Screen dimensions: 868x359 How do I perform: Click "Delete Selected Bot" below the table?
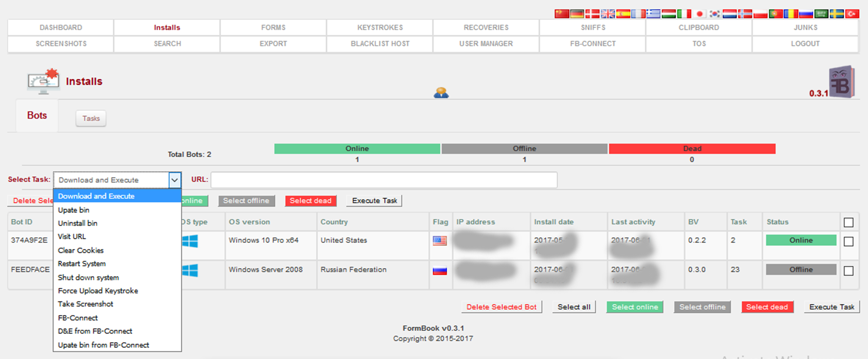[x=501, y=307]
